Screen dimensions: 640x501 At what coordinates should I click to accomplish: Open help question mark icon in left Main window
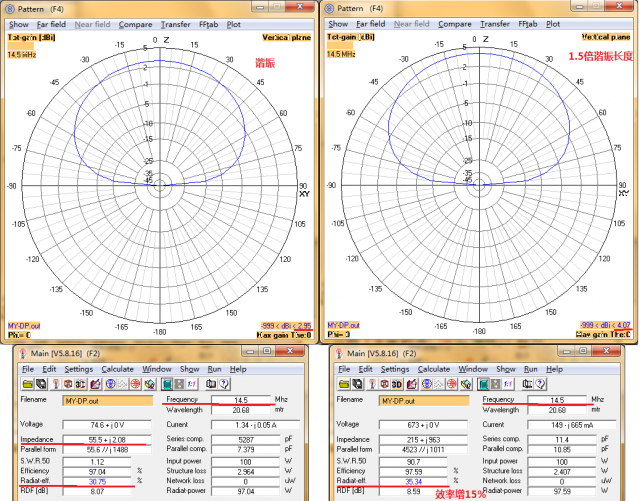tap(224, 384)
